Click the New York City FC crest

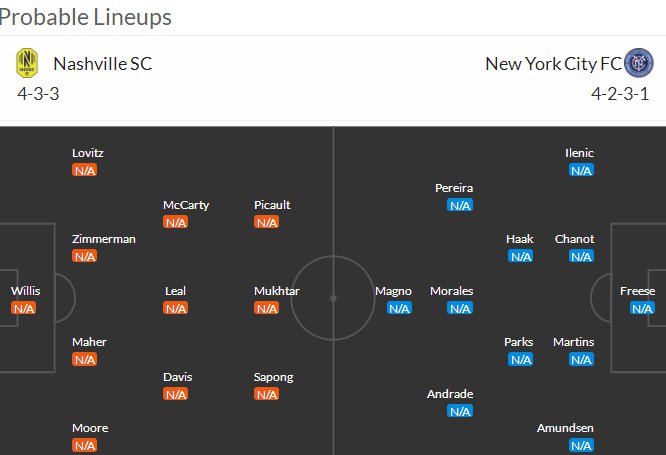638,64
